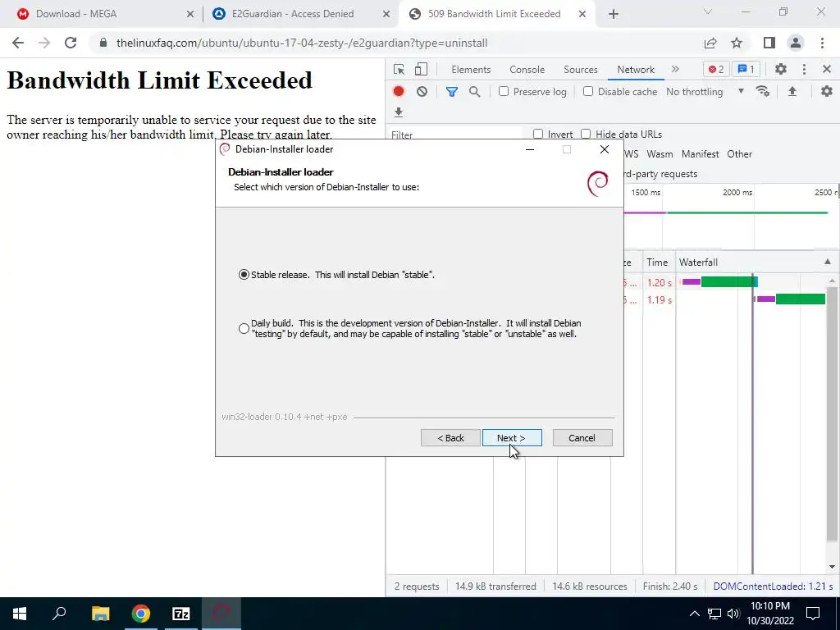The image size is (840, 630).
Task: Bookmark this page with the star icon
Action: pyautogui.click(x=737, y=43)
